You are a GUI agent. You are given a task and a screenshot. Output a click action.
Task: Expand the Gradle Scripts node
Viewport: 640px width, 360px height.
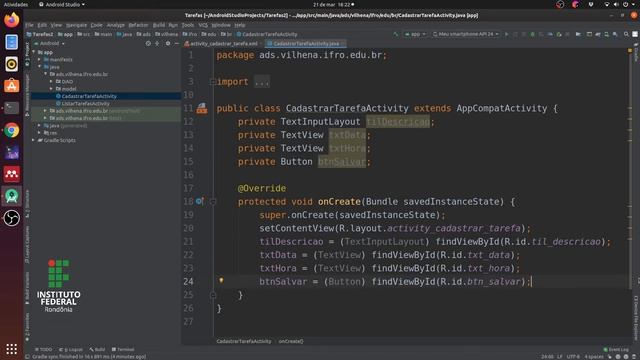coord(34,140)
